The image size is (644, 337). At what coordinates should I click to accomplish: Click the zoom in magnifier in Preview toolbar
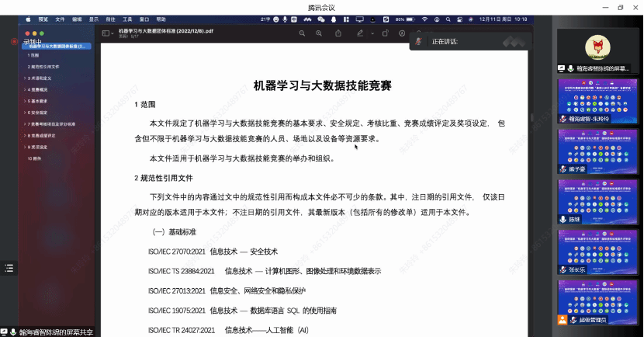tap(319, 33)
